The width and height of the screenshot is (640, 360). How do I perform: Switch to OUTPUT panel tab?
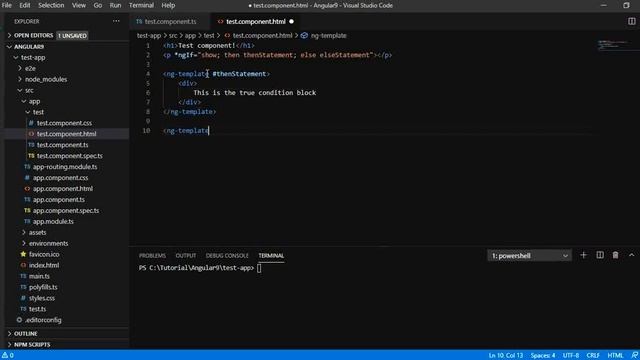(186, 256)
